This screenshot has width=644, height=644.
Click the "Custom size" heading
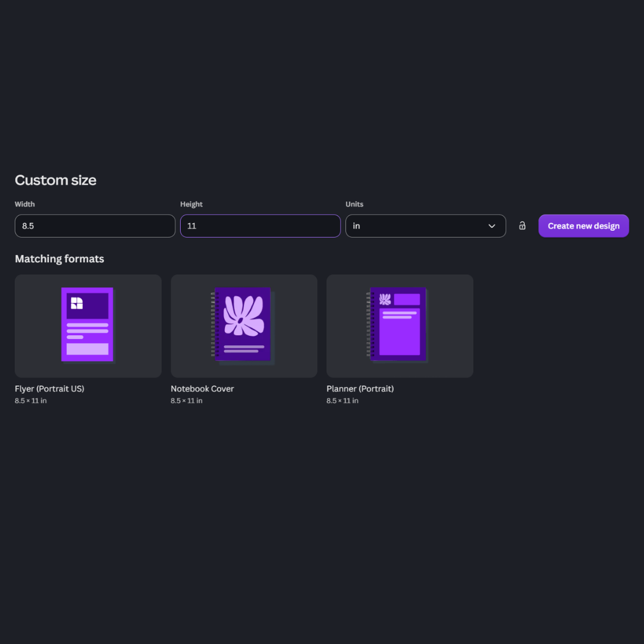tap(55, 180)
